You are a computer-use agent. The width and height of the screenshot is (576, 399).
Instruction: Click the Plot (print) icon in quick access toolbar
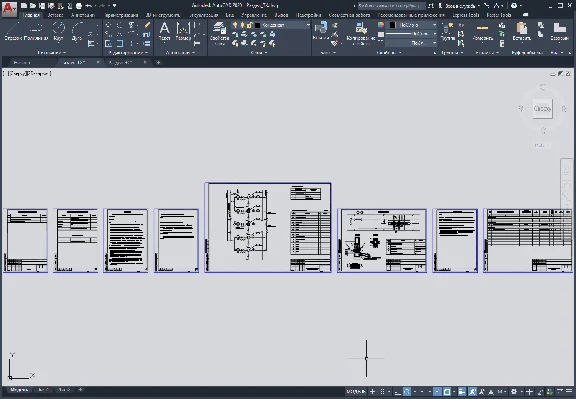[x=79, y=6]
